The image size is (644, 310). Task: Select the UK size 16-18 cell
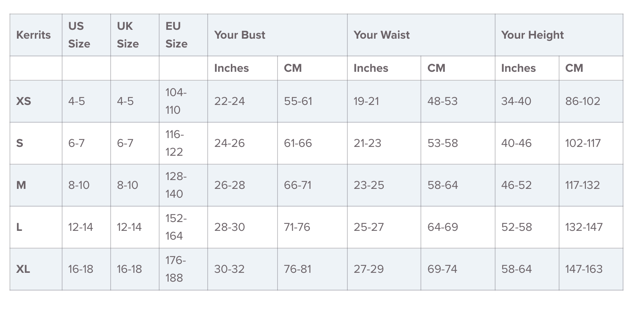click(x=129, y=269)
